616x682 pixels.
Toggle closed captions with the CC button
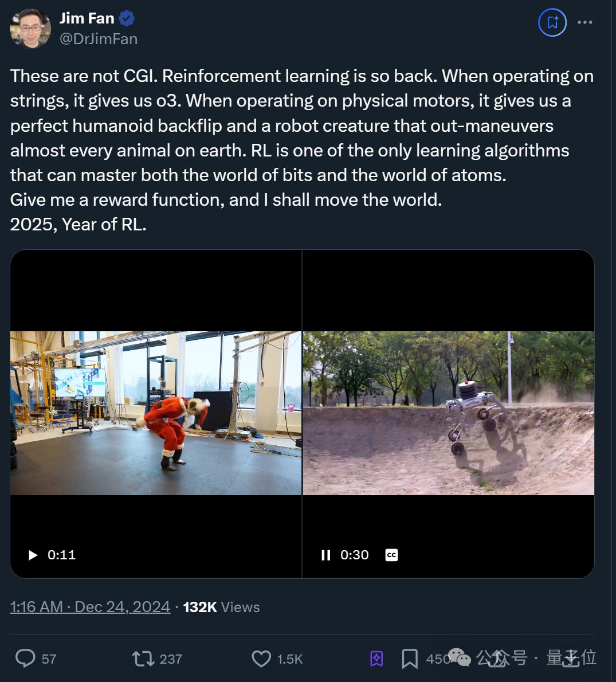point(391,555)
